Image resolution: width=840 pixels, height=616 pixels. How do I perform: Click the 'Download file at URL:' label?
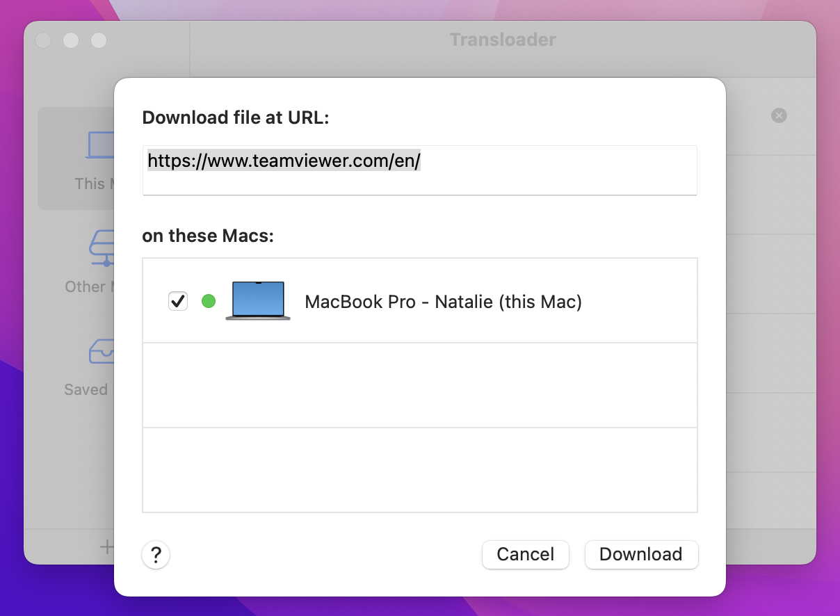click(235, 117)
